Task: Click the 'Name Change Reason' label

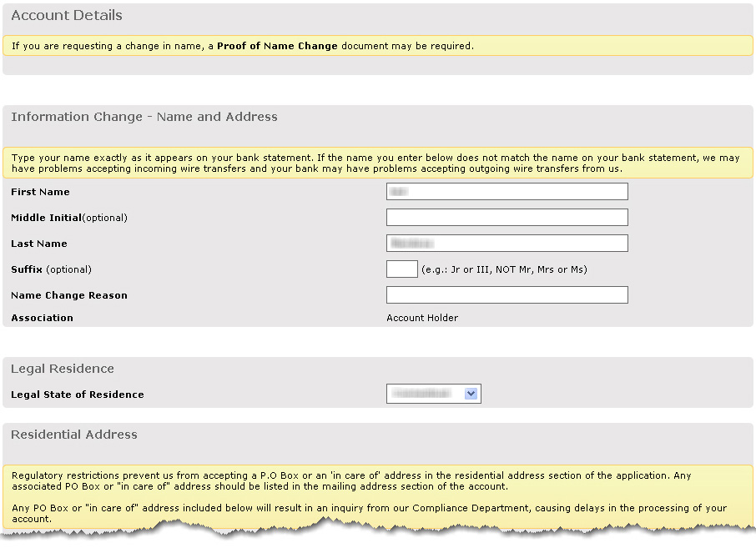Action: pos(69,295)
